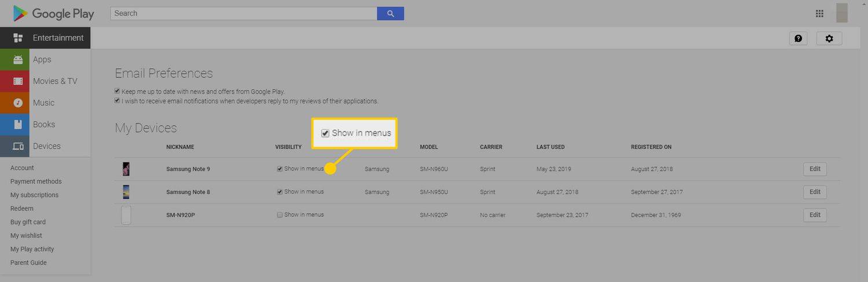Viewport: 868px width, 282px height.
Task: Open the Books section
Action: 45,124
